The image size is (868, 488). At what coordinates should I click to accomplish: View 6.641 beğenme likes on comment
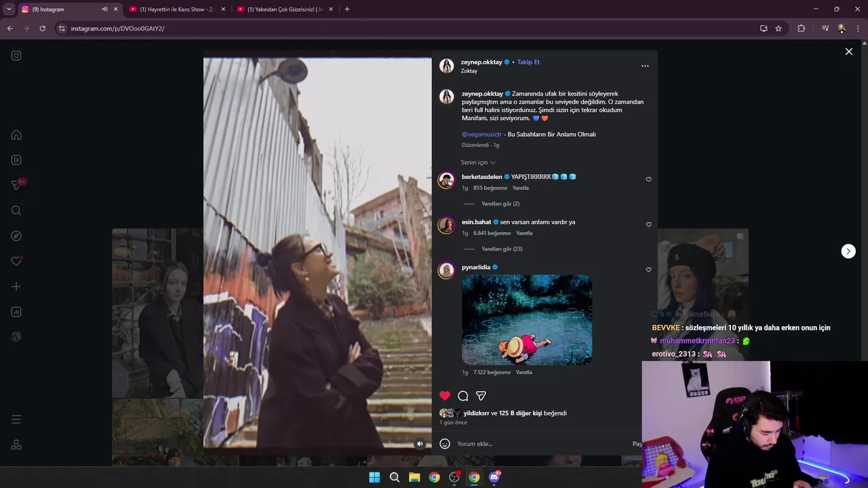492,233
